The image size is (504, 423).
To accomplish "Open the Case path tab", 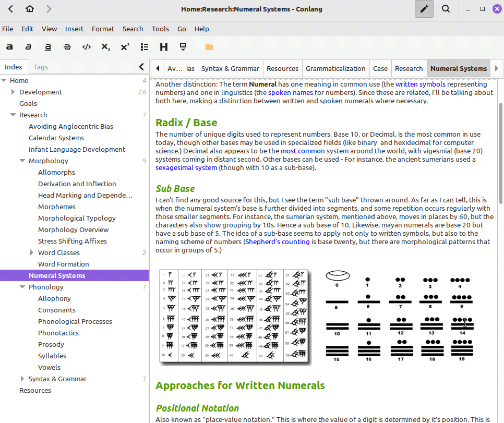I will click(380, 68).
